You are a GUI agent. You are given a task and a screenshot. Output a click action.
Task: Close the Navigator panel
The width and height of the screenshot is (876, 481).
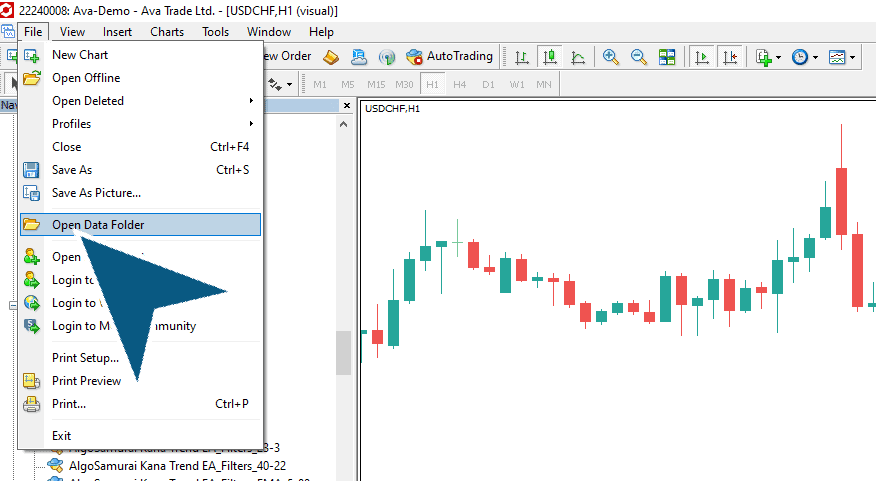[x=347, y=105]
